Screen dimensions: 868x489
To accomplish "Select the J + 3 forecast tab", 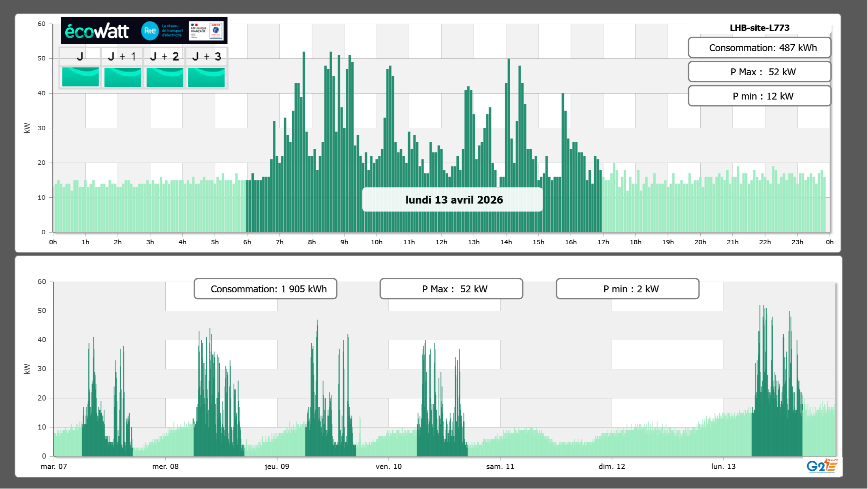I will point(206,56).
